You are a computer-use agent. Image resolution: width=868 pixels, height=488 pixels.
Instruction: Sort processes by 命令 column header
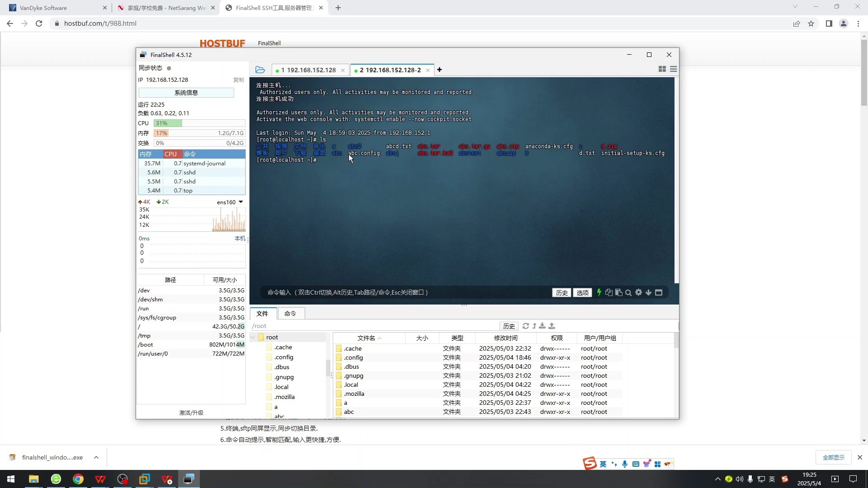click(214, 154)
